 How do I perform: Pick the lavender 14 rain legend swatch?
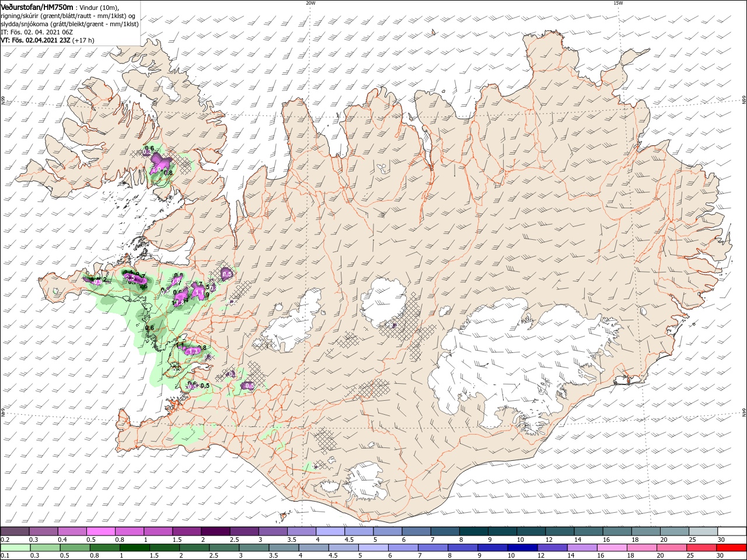tap(582, 548)
